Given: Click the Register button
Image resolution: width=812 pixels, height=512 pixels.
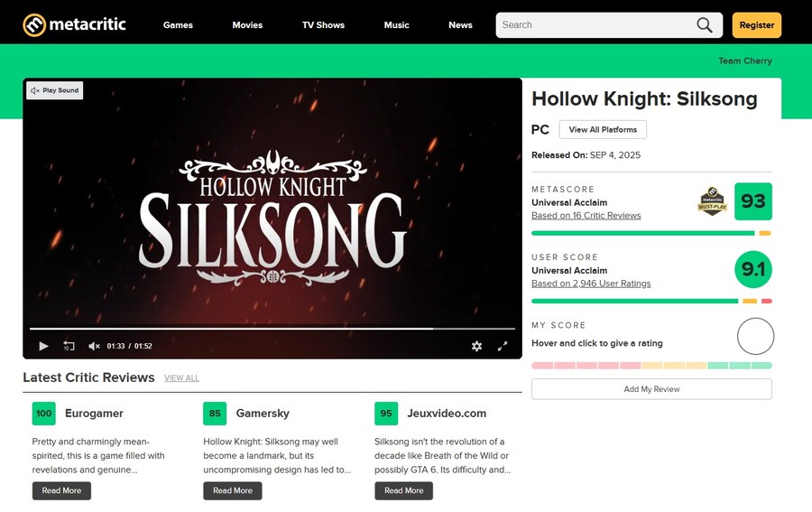Looking at the screenshot, I should (x=756, y=25).
